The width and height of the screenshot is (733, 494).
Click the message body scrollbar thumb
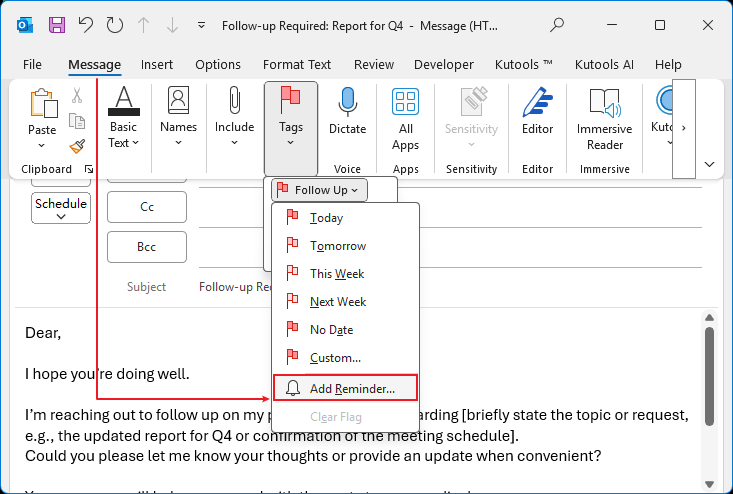(x=709, y=376)
